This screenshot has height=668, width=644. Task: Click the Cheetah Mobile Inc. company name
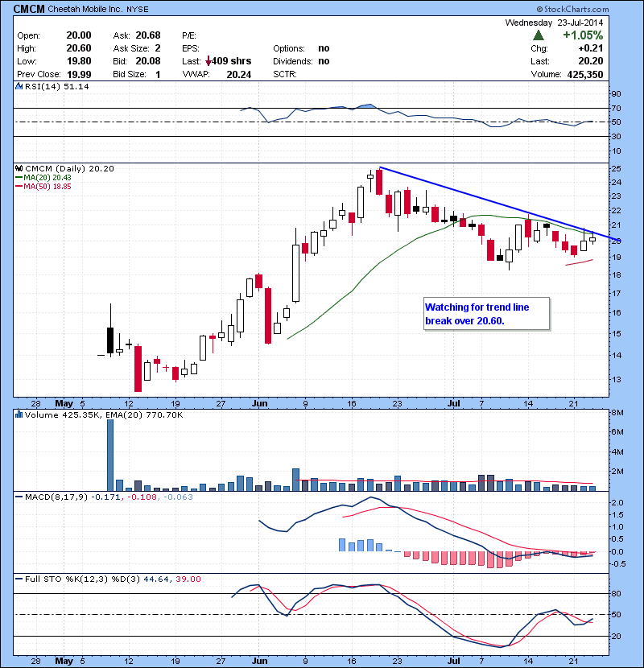coord(85,9)
